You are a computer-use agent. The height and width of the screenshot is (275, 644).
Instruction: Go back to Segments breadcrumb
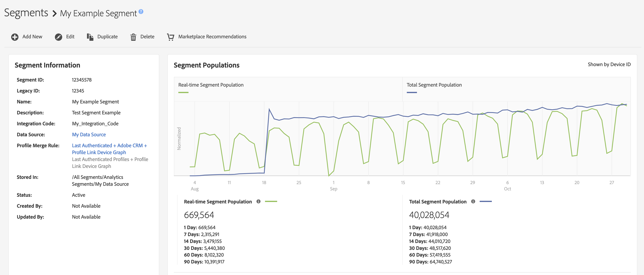pos(26,13)
